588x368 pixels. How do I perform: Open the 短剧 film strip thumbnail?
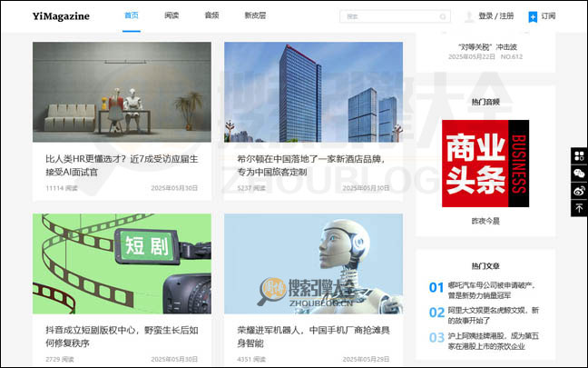click(x=122, y=264)
